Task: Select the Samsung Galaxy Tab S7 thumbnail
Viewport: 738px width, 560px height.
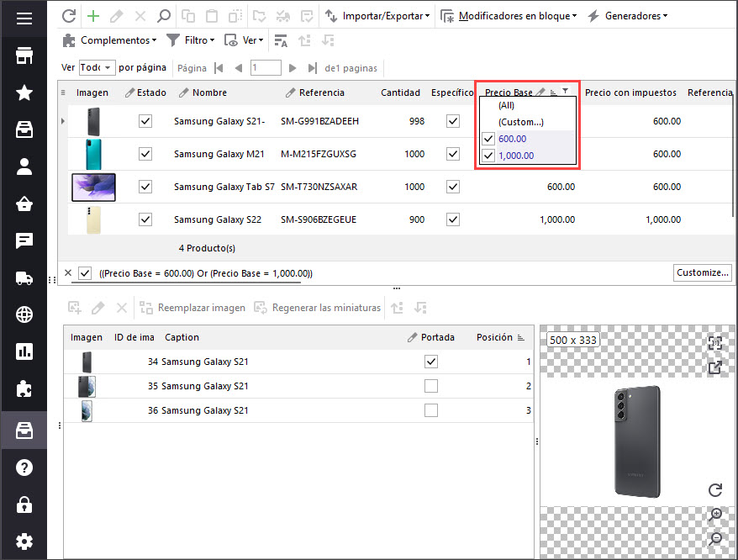Action: coord(93,187)
